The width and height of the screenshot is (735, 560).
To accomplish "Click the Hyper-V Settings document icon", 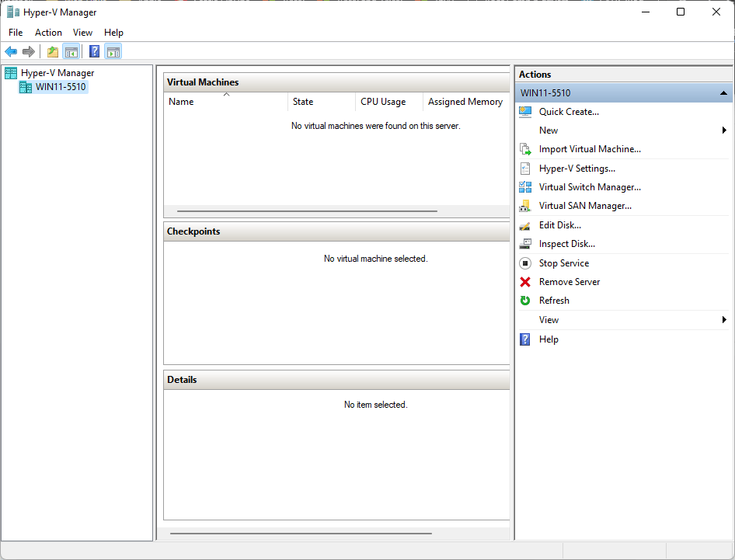I will (x=525, y=169).
